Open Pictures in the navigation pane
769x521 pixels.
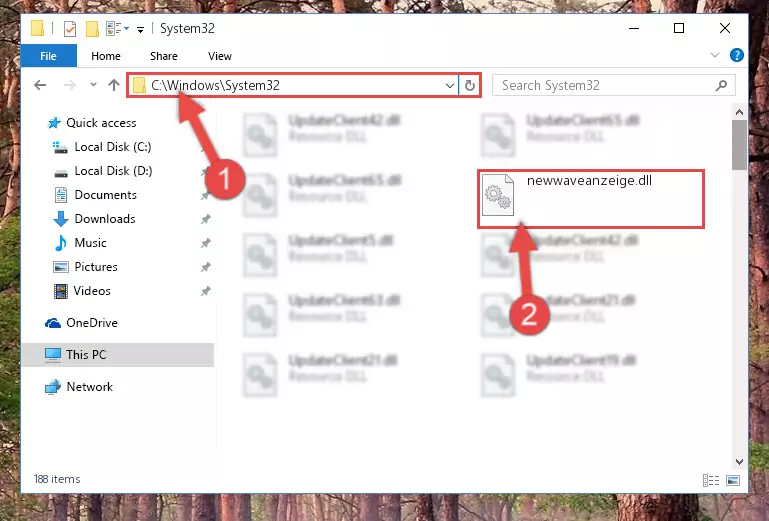pyautogui.click(x=96, y=267)
